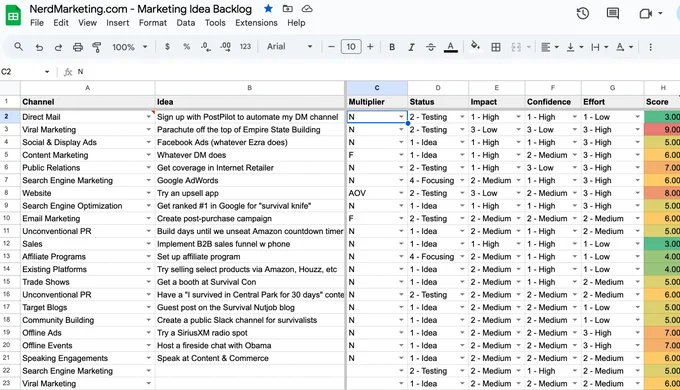Select column C header
680x390 pixels.
click(377, 88)
